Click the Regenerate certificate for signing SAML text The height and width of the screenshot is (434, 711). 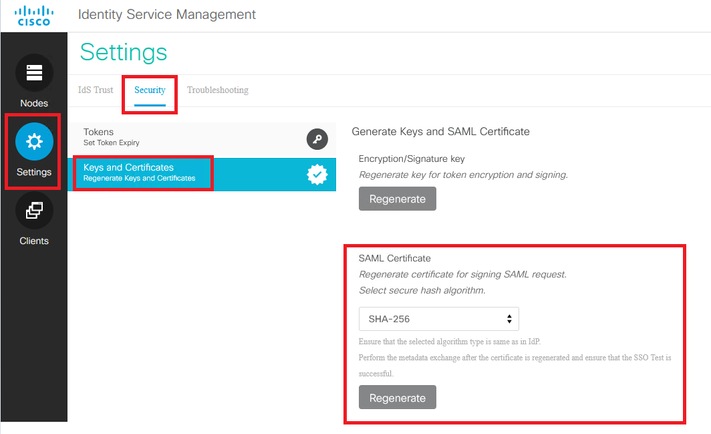click(x=463, y=274)
